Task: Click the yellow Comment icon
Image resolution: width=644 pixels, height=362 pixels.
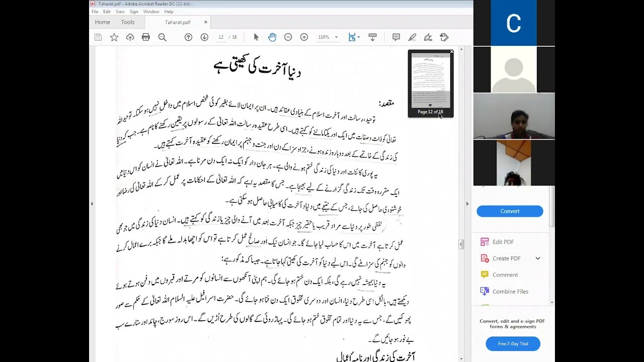Action: coord(485,275)
